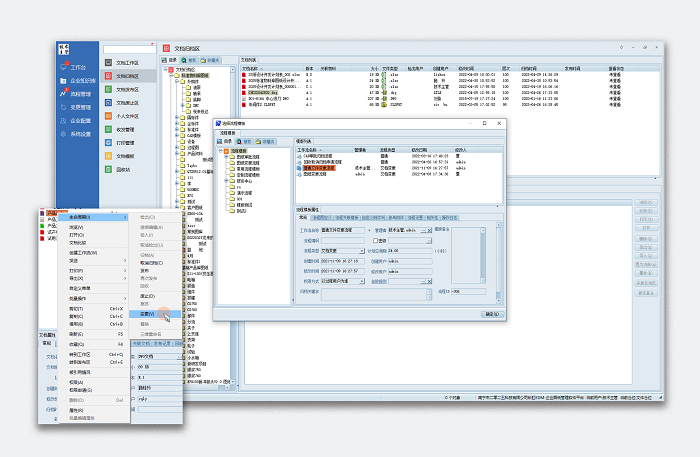Toggle the 密级 checkbox in the dialog
This screenshot has width=700, height=457.
point(375,241)
